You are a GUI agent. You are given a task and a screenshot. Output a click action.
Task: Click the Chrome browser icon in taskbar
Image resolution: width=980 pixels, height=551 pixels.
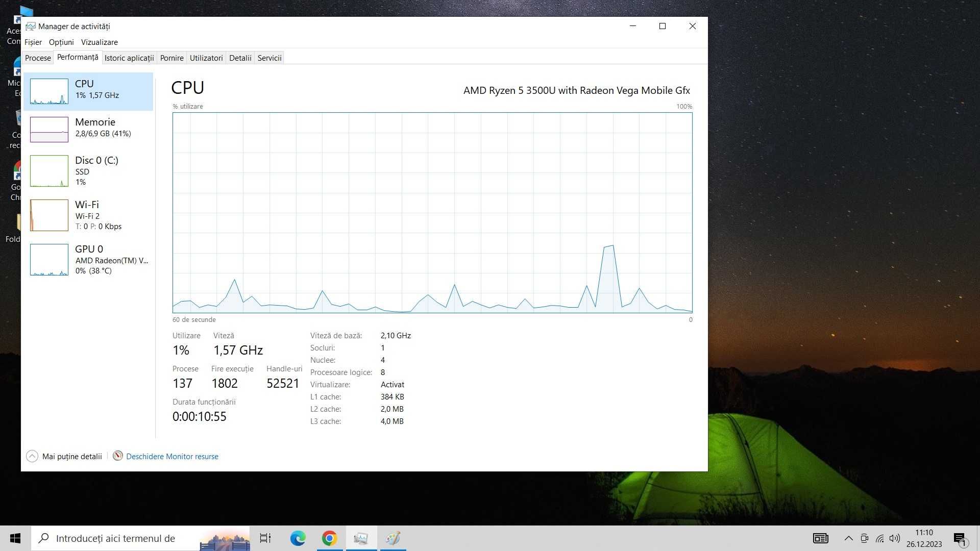(x=329, y=538)
